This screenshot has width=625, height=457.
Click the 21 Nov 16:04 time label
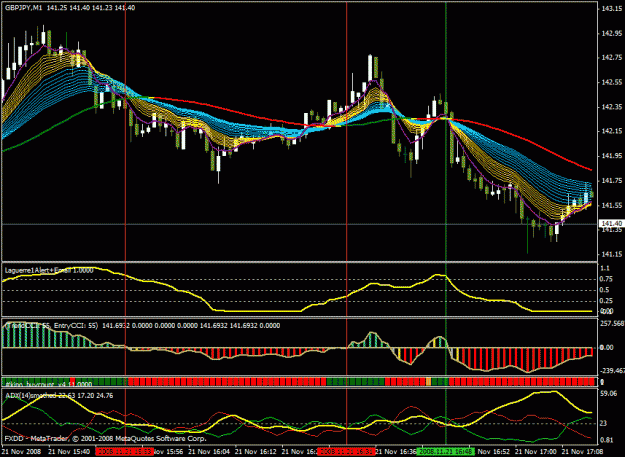(209, 452)
